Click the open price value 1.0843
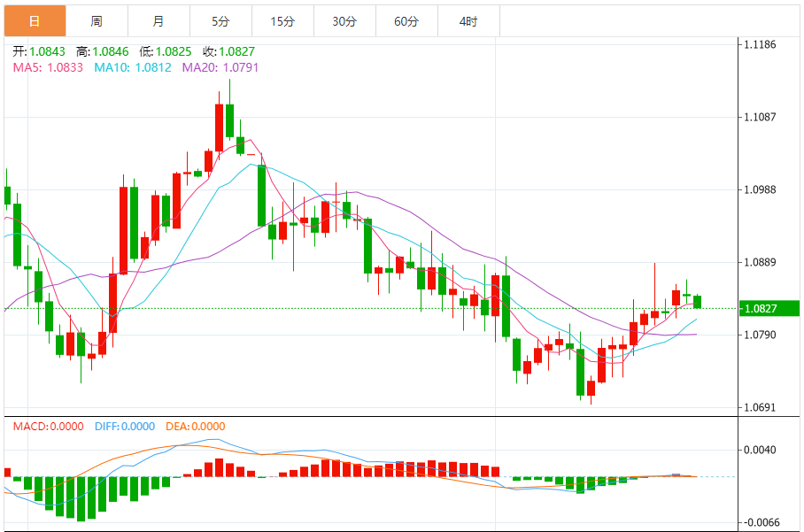The image size is (804, 532). [47, 51]
